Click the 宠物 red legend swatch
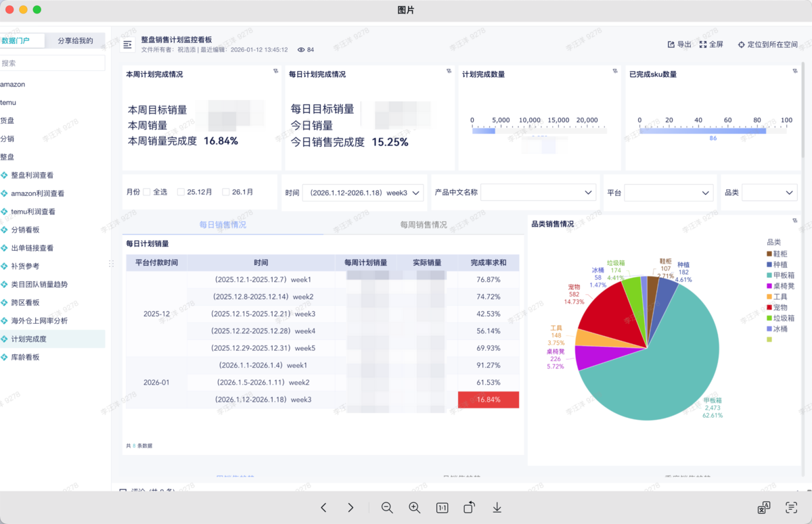 pyautogui.click(x=769, y=308)
